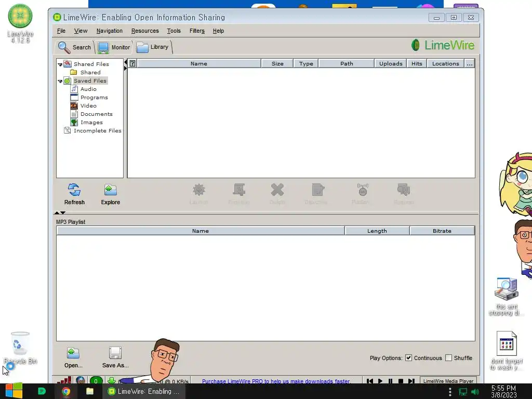The width and height of the screenshot is (532, 399).
Task: Click the green download arrow status icon
Action: 111,381
